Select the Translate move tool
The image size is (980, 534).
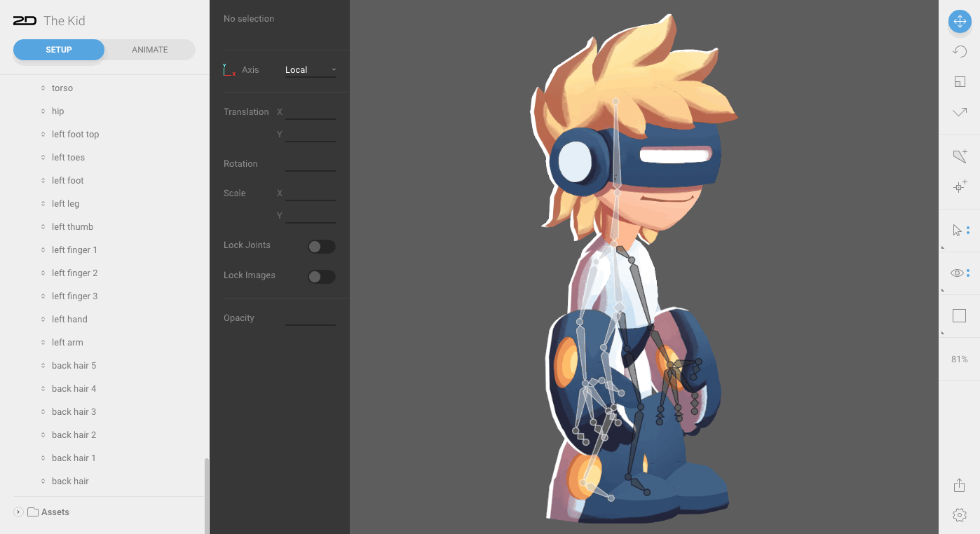click(x=959, y=21)
